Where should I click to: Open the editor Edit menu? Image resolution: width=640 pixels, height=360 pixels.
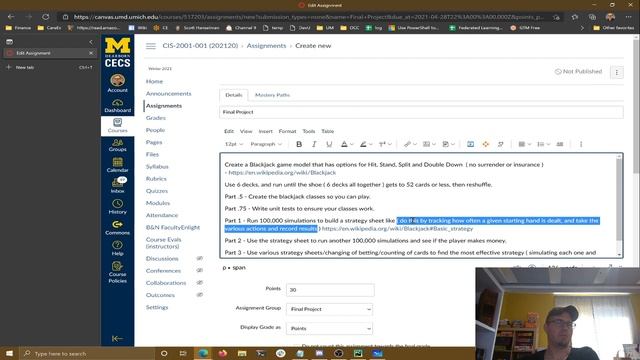click(229, 131)
